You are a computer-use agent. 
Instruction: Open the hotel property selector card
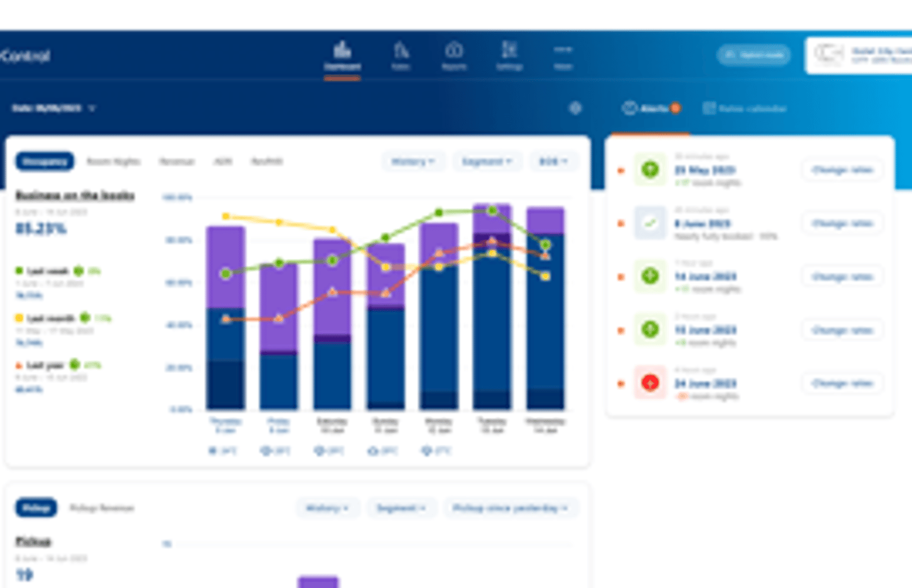pyautogui.click(x=858, y=55)
